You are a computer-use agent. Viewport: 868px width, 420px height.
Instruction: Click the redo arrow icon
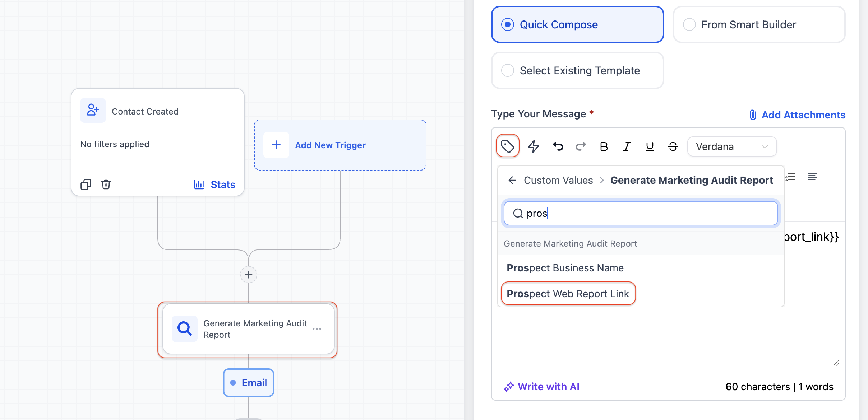(581, 146)
